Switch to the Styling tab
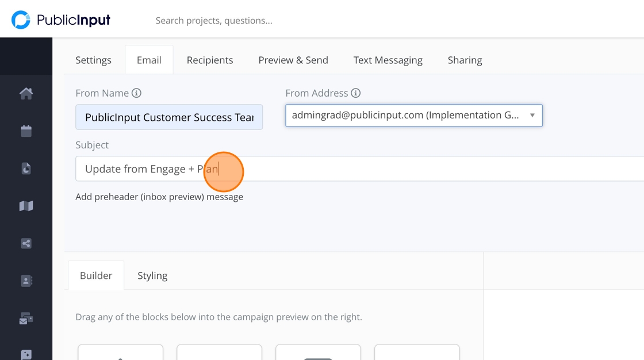 [x=152, y=276]
